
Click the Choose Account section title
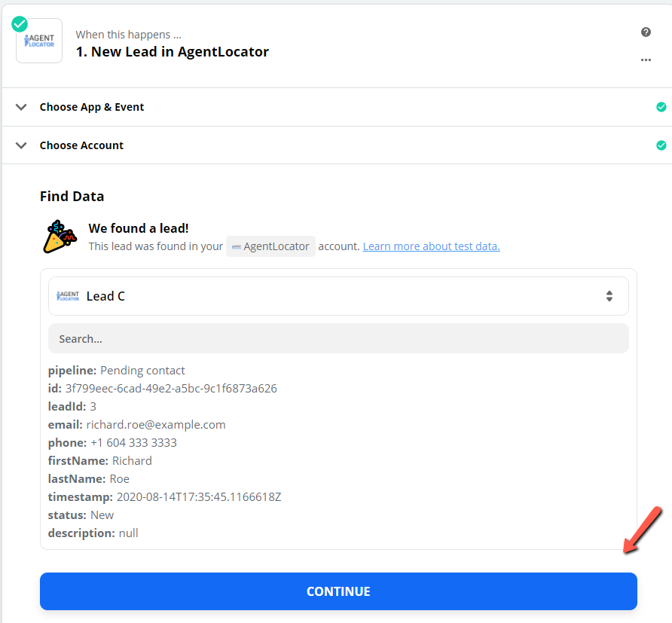(81, 145)
